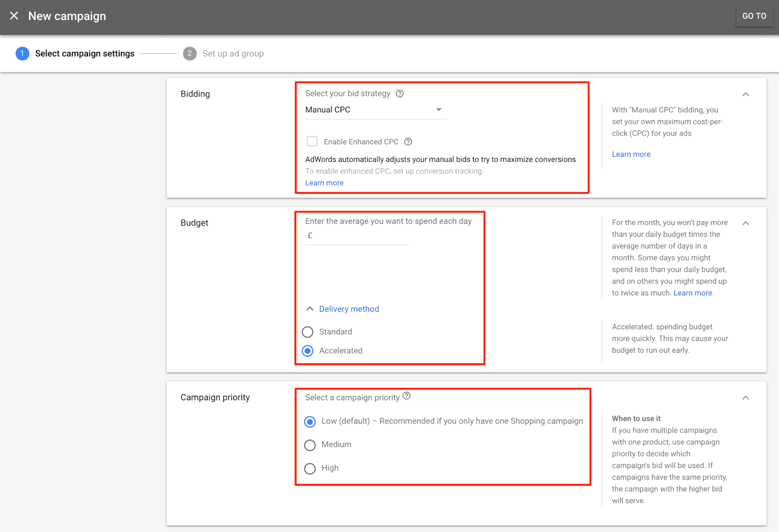779x532 pixels.
Task: Collapse the Campaign priority section chevron
Action: [746, 398]
